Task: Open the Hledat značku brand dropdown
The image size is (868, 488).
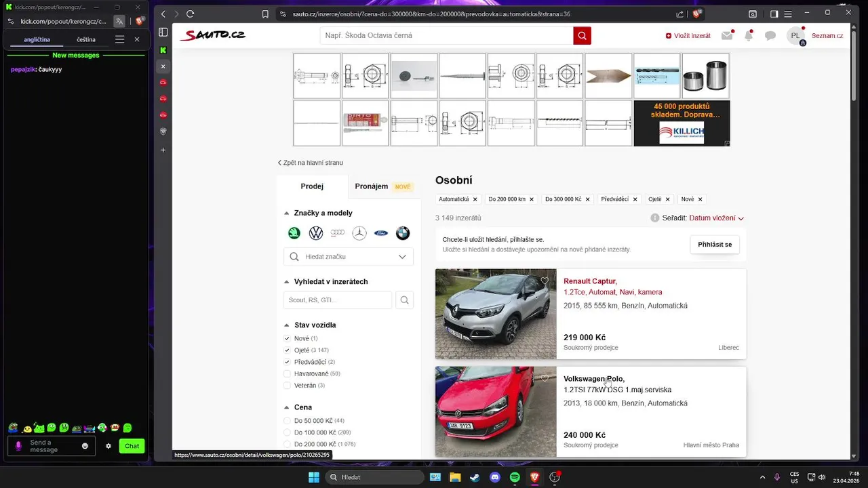Action: tap(349, 256)
